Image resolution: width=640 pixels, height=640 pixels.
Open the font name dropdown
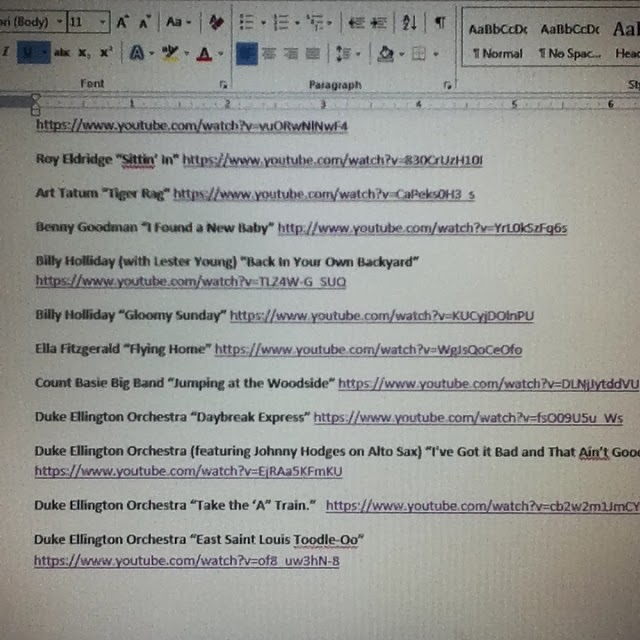click(x=60, y=21)
